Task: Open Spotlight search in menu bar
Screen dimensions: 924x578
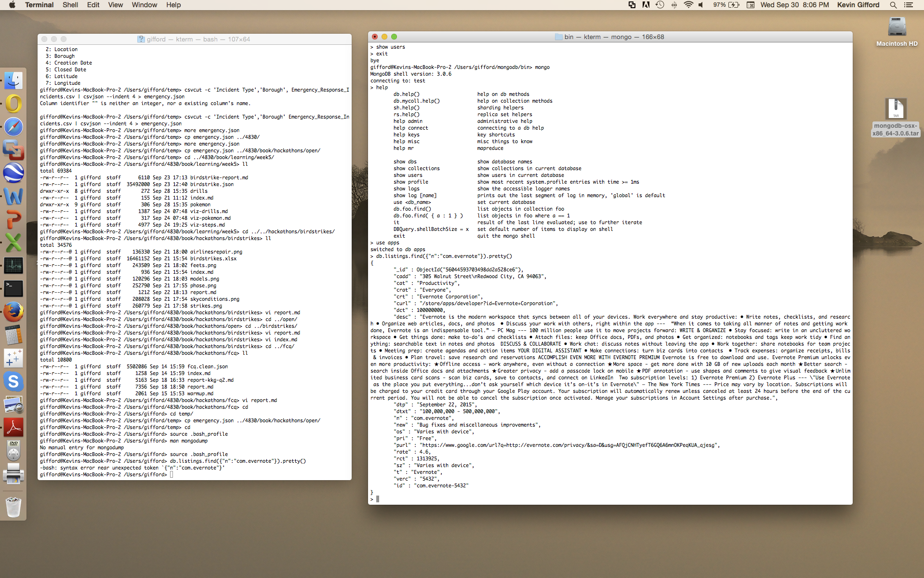Action: coord(893,5)
